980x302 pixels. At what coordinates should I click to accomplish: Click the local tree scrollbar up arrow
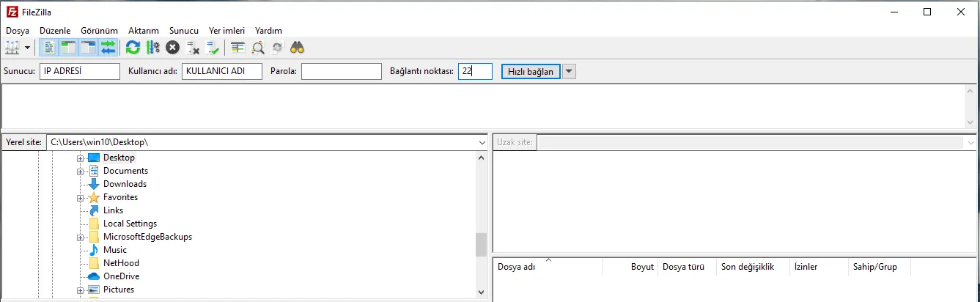(x=482, y=158)
